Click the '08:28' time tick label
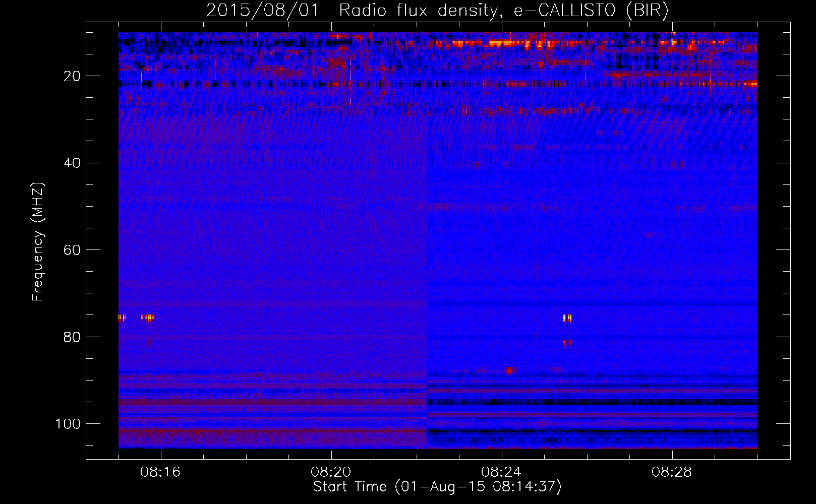The height and width of the screenshot is (504, 816). [672, 472]
